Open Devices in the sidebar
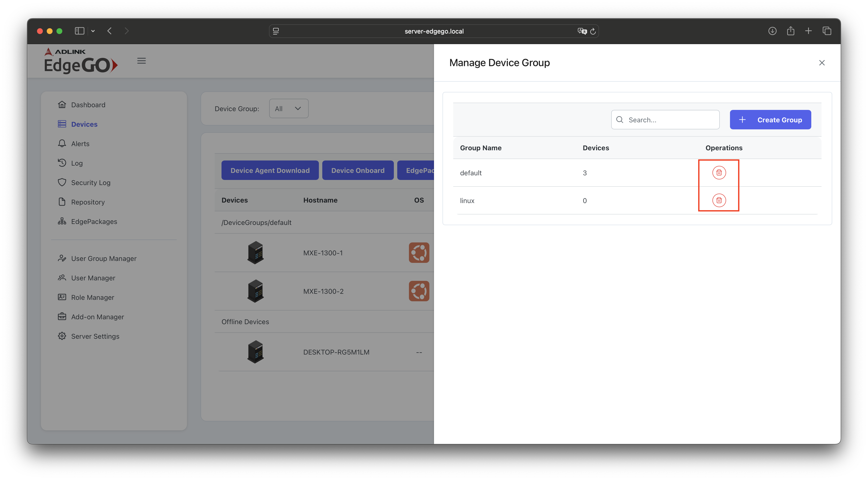868x480 pixels. (84, 124)
